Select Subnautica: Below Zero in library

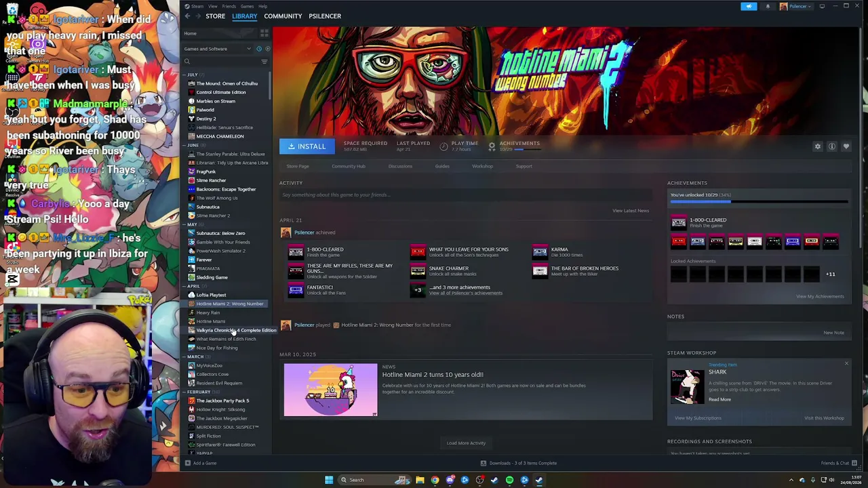click(x=220, y=233)
